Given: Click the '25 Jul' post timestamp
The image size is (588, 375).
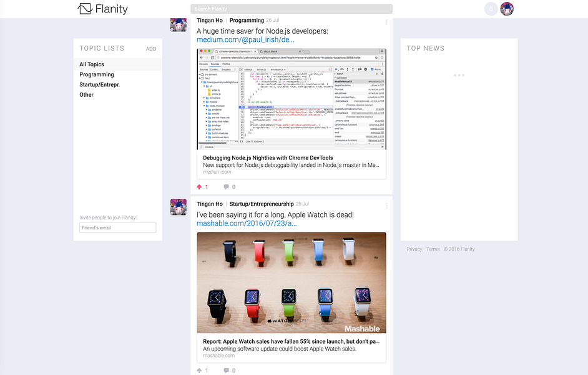Looking at the screenshot, I should [x=302, y=204].
